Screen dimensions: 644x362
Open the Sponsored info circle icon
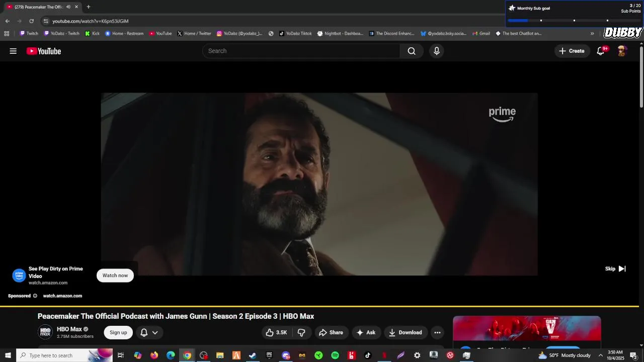(x=35, y=296)
